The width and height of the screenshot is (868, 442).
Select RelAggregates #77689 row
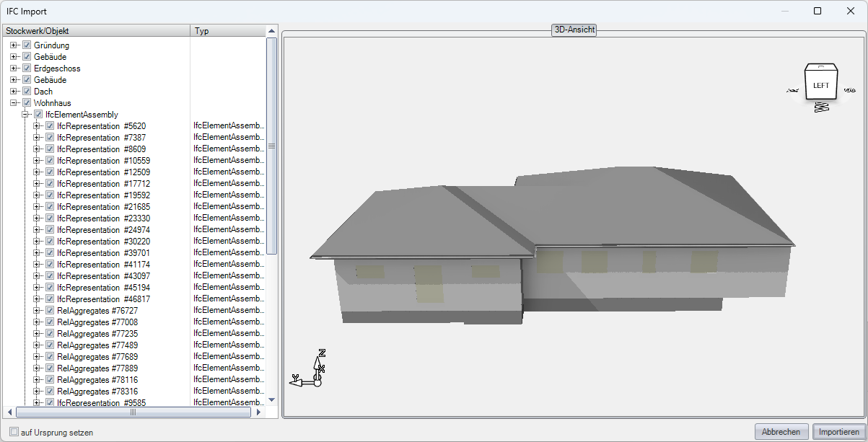98,357
